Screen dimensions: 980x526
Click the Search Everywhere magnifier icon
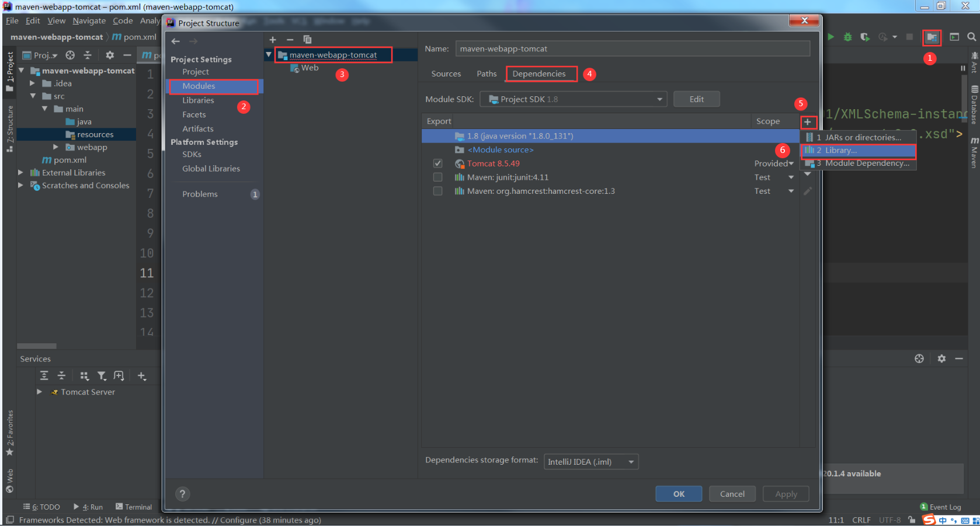click(x=971, y=37)
